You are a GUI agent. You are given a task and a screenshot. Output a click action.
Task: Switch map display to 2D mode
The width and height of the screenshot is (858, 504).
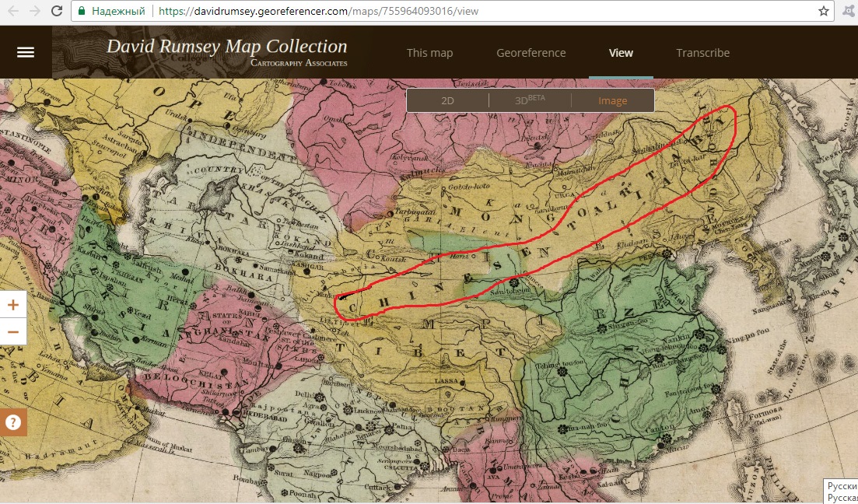(x=447, y=100)
